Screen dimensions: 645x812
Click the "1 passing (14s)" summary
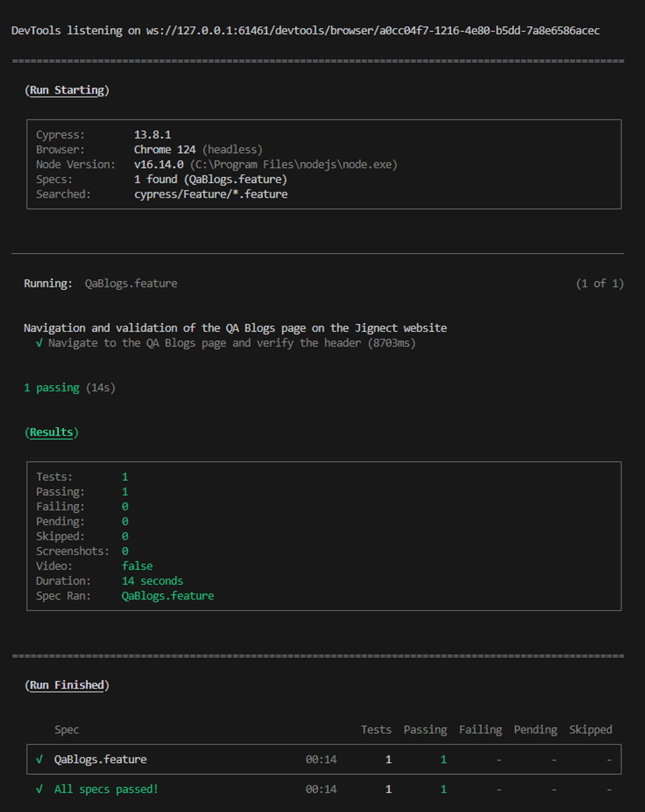pos(70,388)
